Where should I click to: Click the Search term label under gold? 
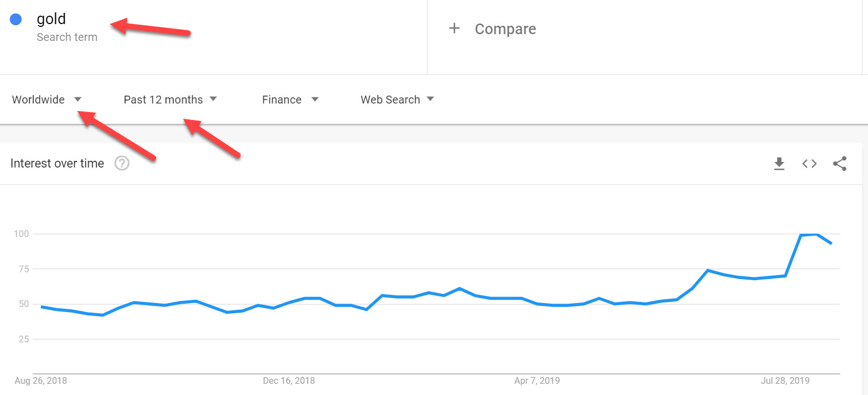67,38
